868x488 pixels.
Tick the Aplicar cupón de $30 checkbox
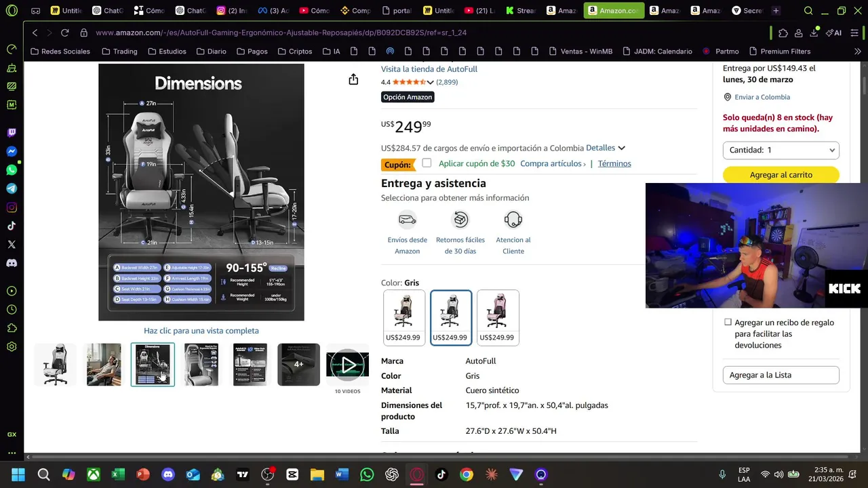tap(427, 163)
